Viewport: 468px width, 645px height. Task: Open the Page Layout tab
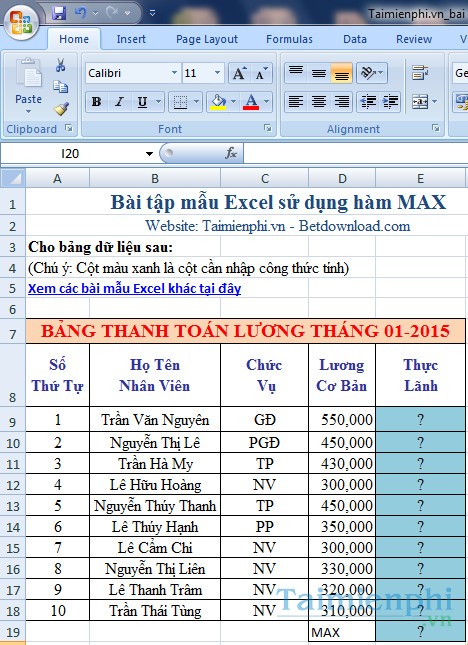click(207, 39)
